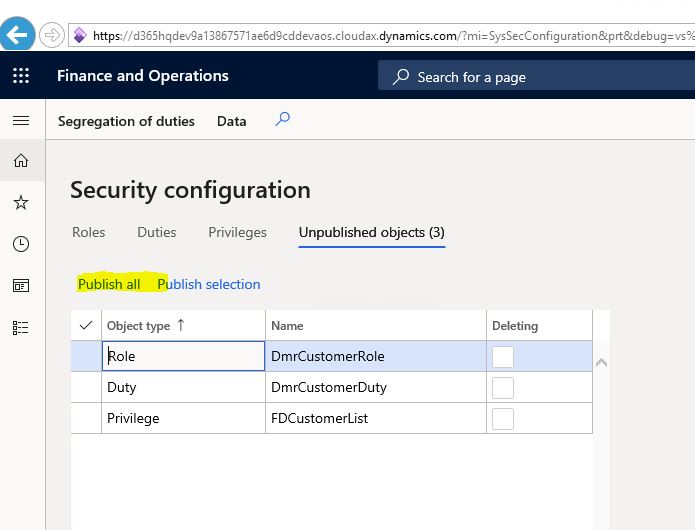Expand the hamburger navigation pane

pyautogui.click(x=21, y=121)
